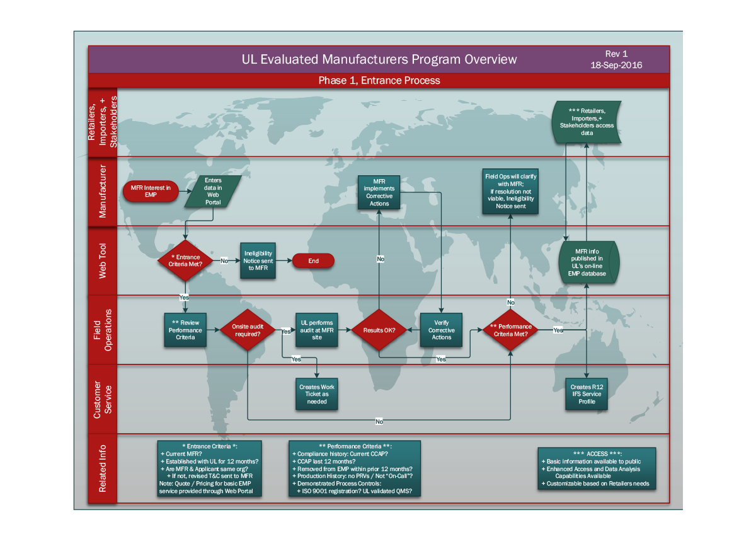Click 'No' label above Results OK diamond

click(x=381, y=259)
